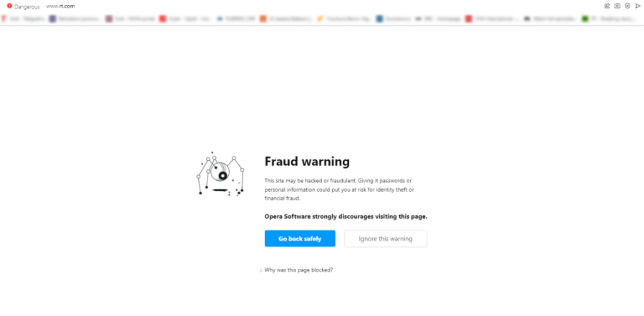Click the send arrow icon in address bar
The image size is (644, 316).
coord(638,6)
